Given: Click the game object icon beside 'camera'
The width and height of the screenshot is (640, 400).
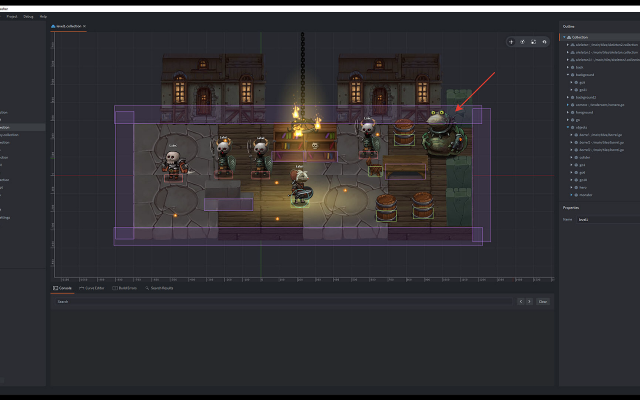Looking at the screenshot, I should pyautogui.click(x=572, y=105).
